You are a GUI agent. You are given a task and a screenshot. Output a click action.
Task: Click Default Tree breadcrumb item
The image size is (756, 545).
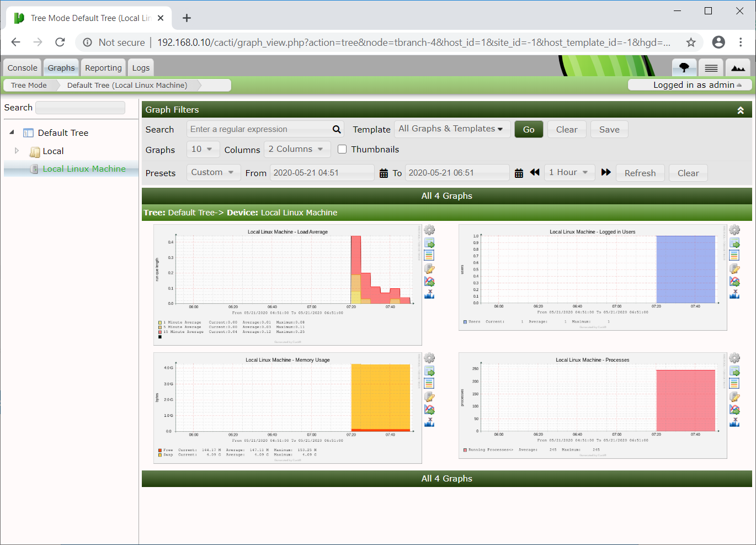point(127,85)
